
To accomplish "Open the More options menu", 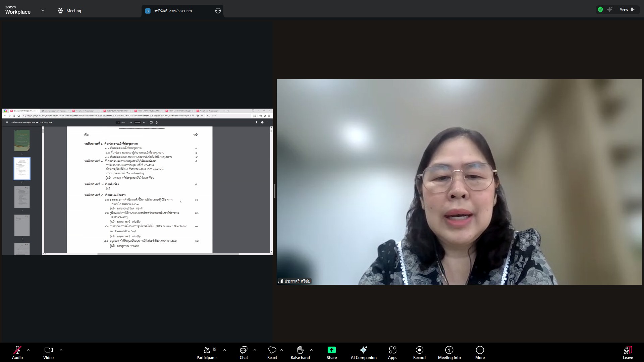I will (480, 352).
